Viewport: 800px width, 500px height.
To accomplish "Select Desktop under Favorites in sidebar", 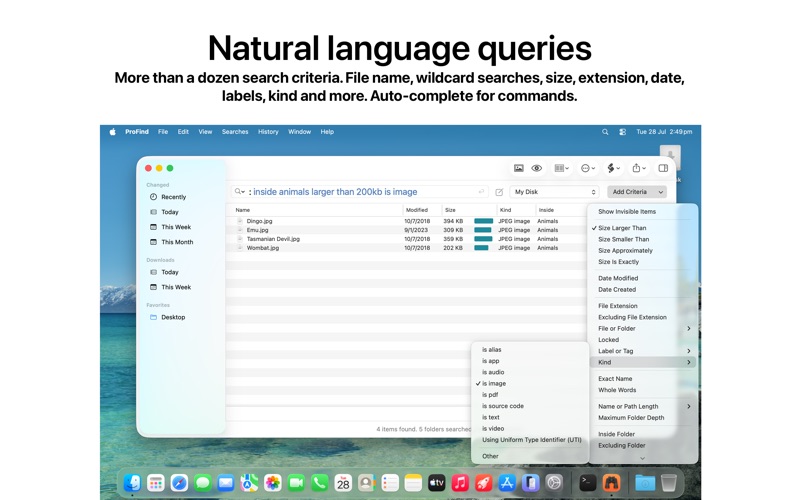I will [x=173, y=317].
